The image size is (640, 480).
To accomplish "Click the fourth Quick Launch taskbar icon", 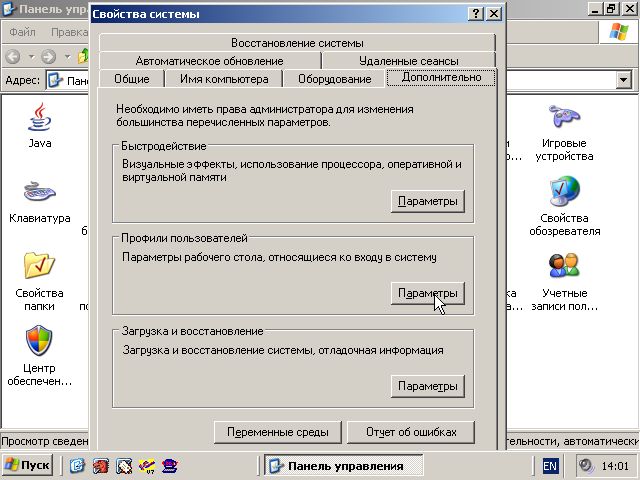I will 147,465.
